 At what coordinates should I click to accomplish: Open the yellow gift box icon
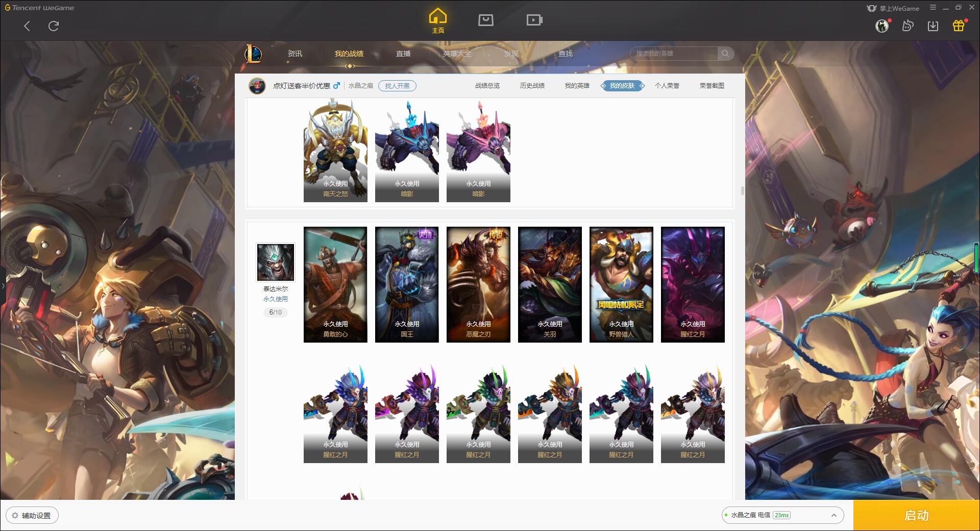pos(959,26)
